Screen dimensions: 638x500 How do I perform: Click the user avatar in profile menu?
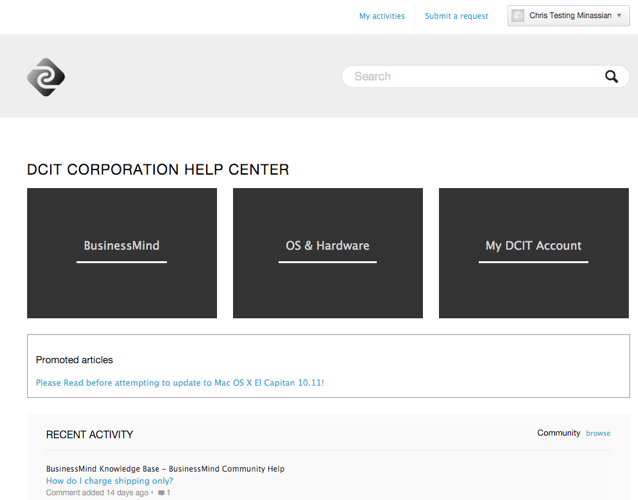click(518, 15)
